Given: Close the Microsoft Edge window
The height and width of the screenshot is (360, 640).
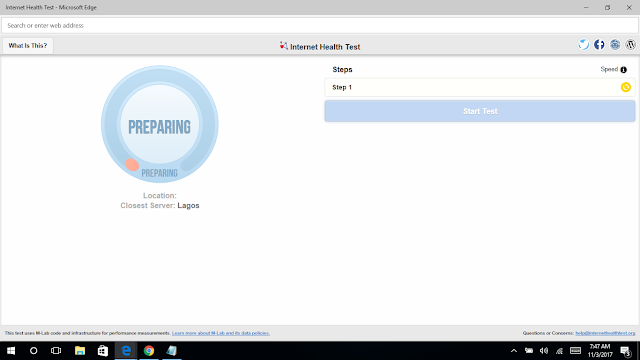Looking at the screenshot, I should (629, 7).
